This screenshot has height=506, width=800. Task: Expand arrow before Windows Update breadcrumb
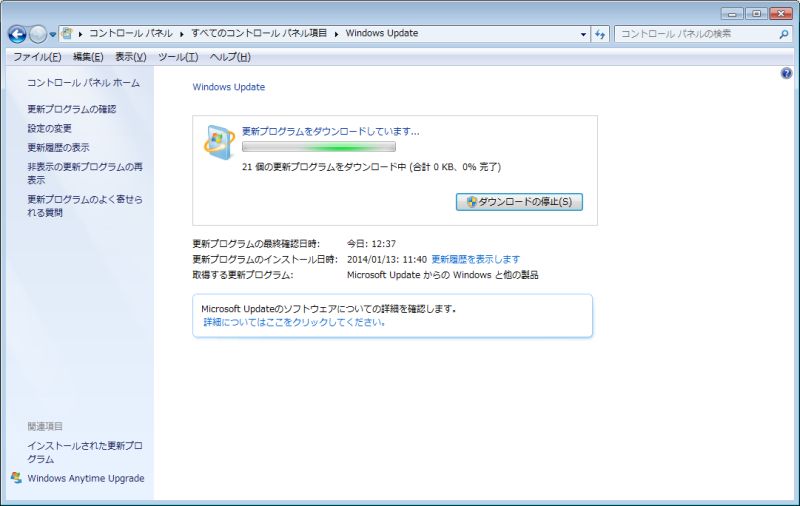point(336,34)
